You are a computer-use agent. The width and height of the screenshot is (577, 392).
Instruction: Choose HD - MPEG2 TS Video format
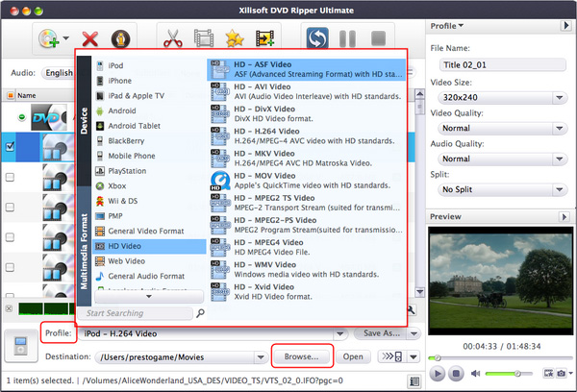(x=307, y=203)
